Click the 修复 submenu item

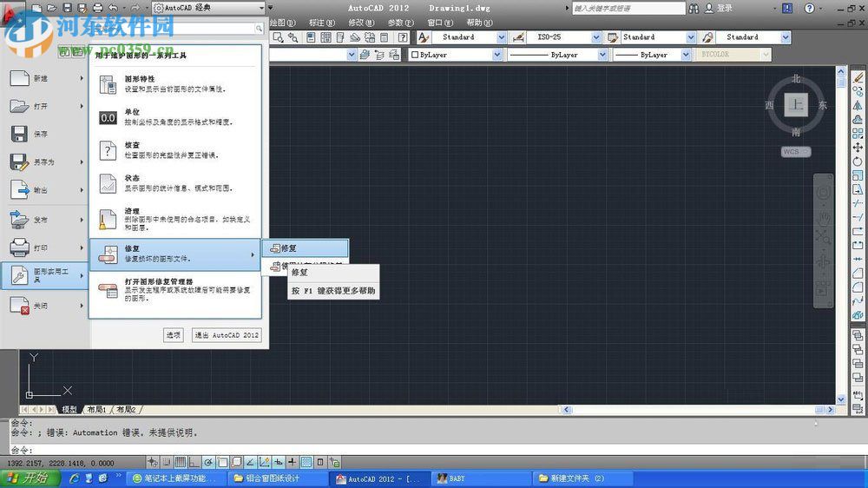305,248
